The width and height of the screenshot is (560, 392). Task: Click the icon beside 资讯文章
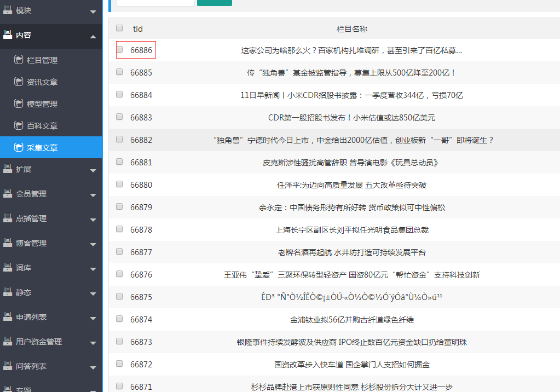pyautogui.click(x=18, y=82)
